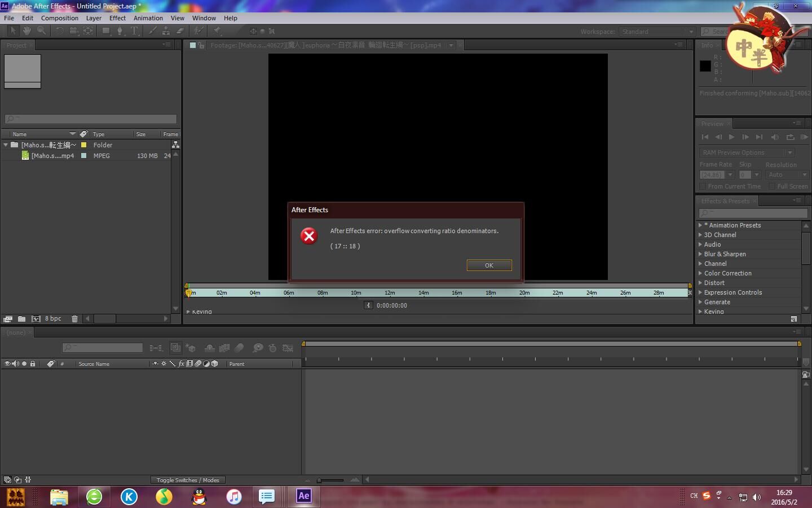Collapse the Maho.s folder in Project panel

pyautogui.click(x=6, y=145)
